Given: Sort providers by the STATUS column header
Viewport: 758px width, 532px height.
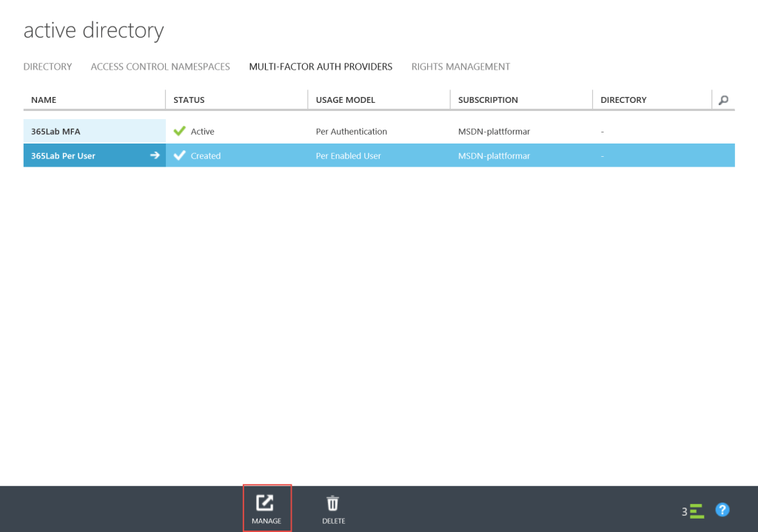Looking at the screenshot, I should [x=189, y=99].
